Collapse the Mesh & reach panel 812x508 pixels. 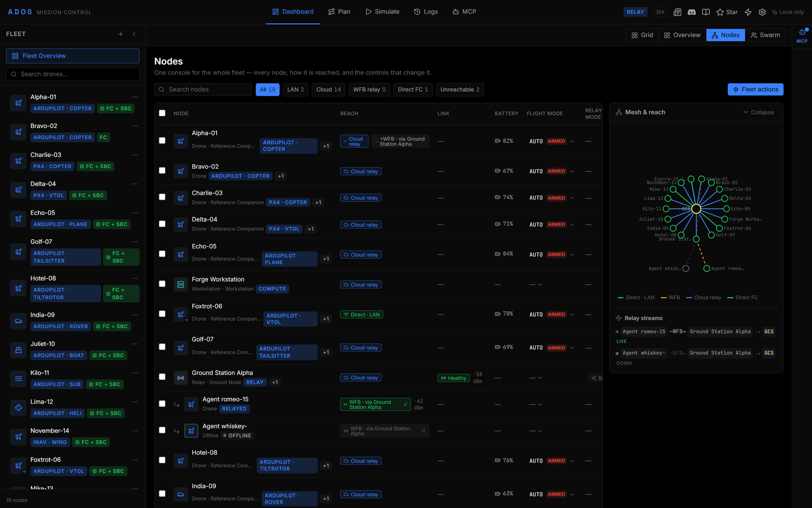click(x=759, y=112)
